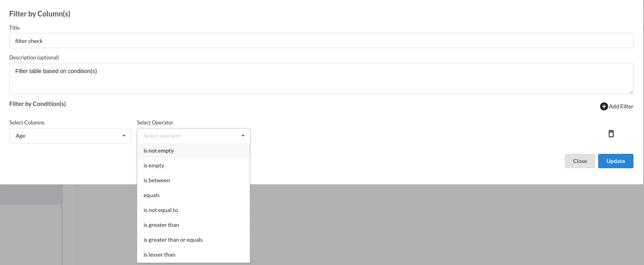
Task: Choose 'is greater than or equals' operator
Action: coord(193,240)
